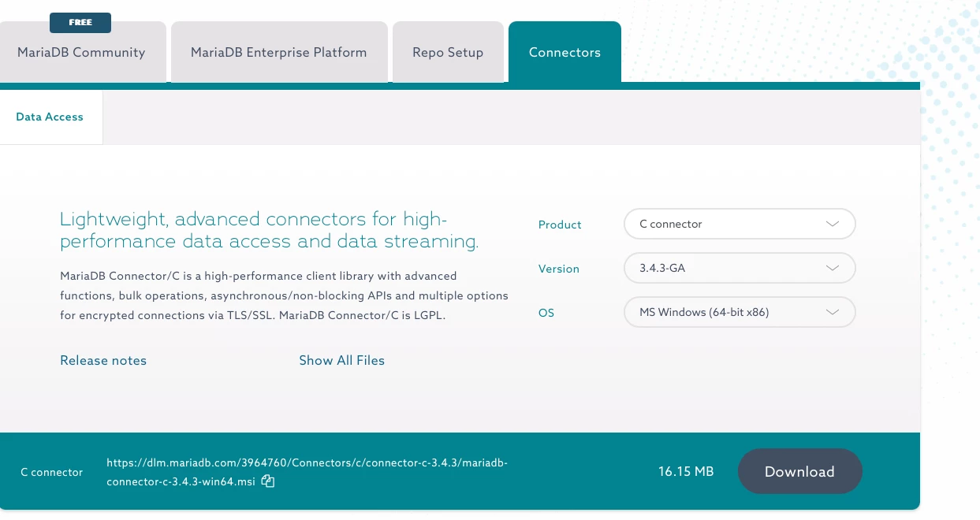Click the Lightweight, advanced connectors heading
Viewport: 980px width, 520px height.
click(x=270, y=230)
